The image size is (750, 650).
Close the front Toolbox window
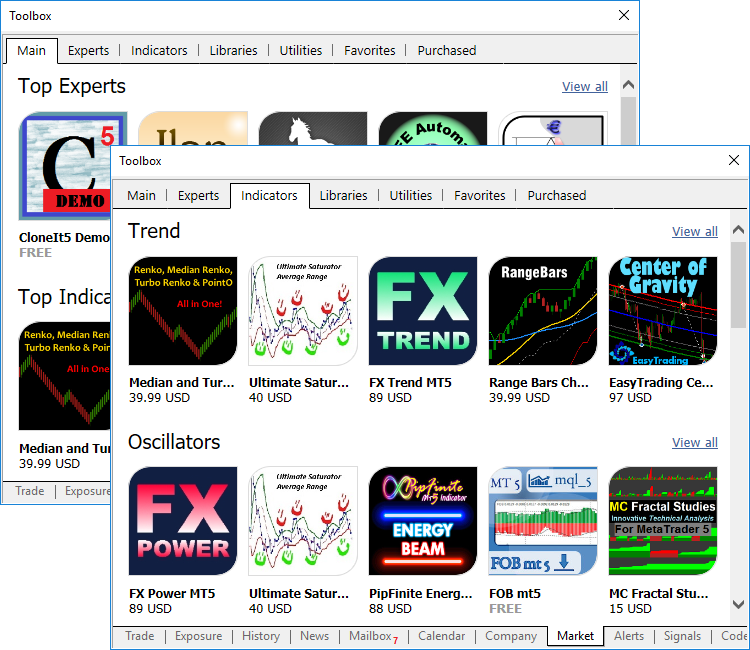pyautogui.click(x=734, y=160)
